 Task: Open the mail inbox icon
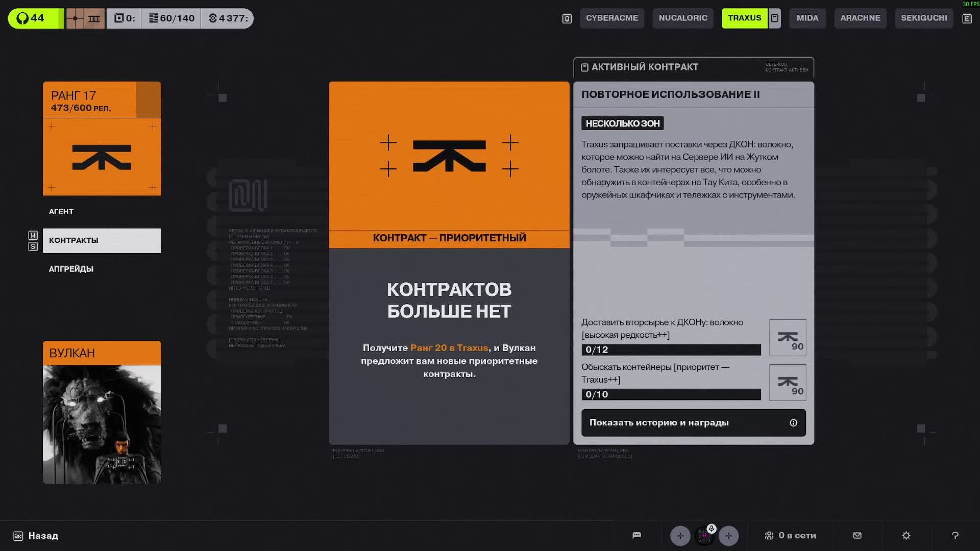tap(857, 535)
